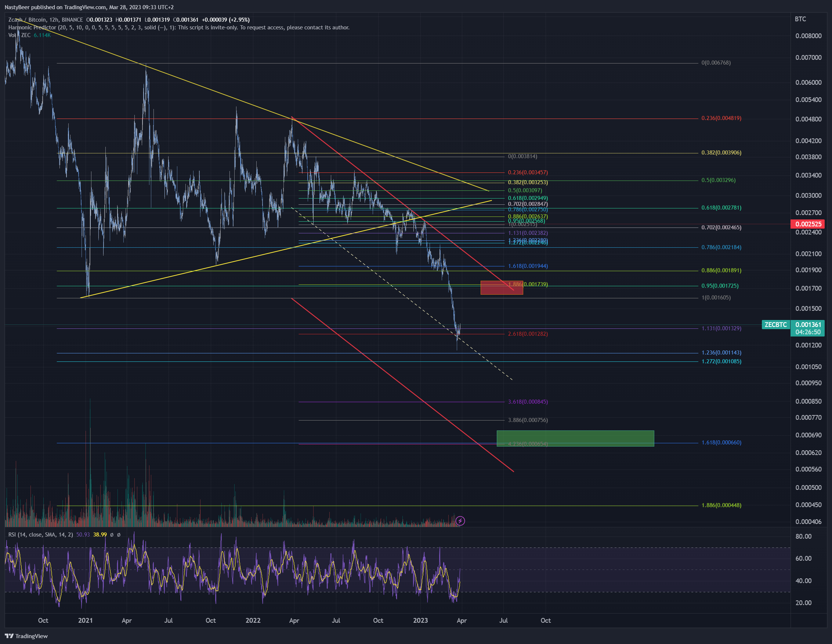Click the green ZECBTC symbol tag
The image size is (832, 644).
pyautogui.click(x=775, y=325)
